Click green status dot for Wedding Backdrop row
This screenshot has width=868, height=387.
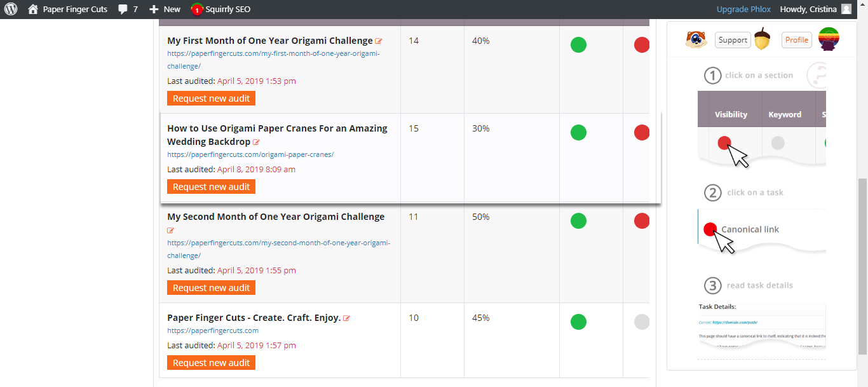point(578,133)
